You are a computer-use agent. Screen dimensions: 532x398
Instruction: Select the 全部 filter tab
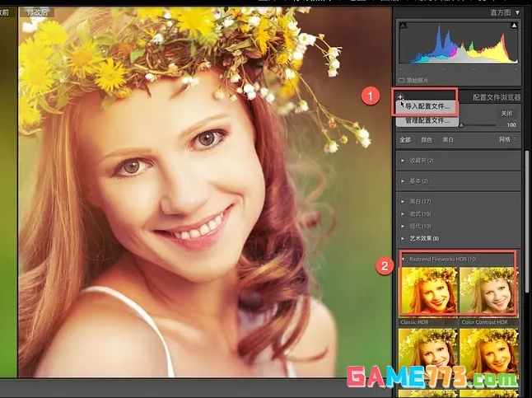click(x=405, y=139)
